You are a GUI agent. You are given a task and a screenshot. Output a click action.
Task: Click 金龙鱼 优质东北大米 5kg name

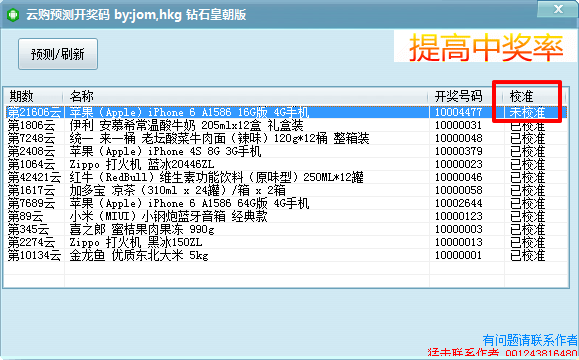click(x=139, y=256)
